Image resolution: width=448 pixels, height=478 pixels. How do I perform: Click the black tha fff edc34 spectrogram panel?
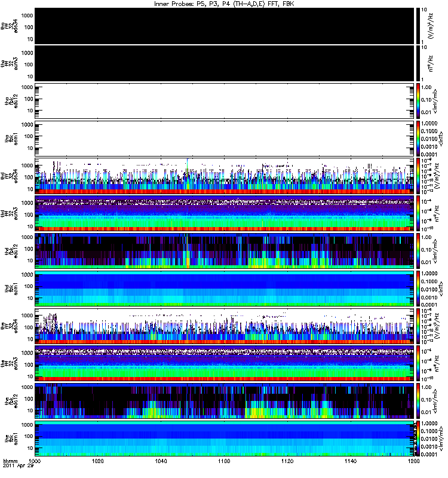[224, 26]
